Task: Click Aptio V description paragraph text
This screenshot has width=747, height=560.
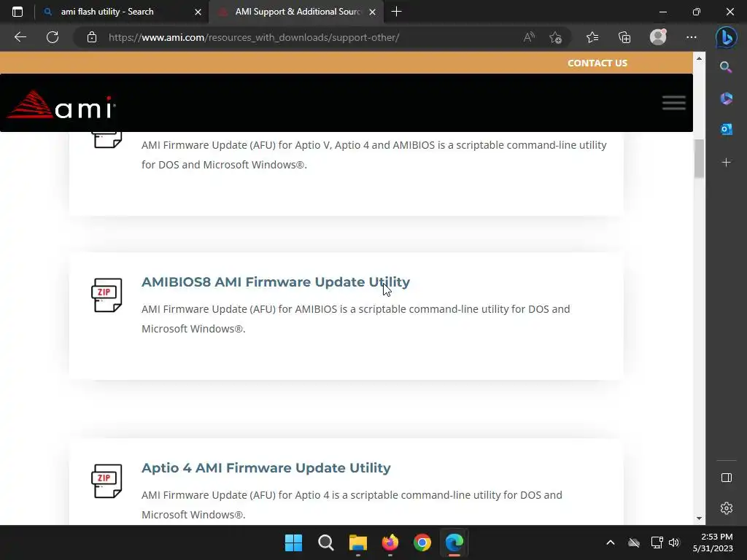Action: click(x=374, y=155)
